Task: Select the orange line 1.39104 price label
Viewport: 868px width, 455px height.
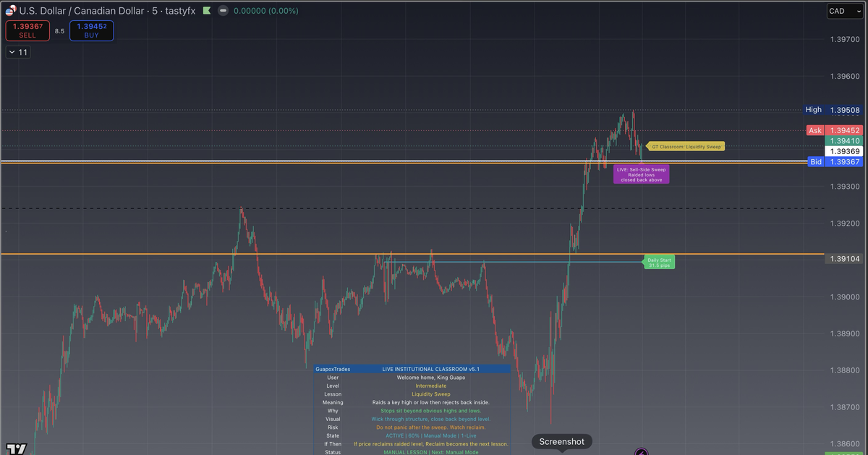Action: [843, 258]
